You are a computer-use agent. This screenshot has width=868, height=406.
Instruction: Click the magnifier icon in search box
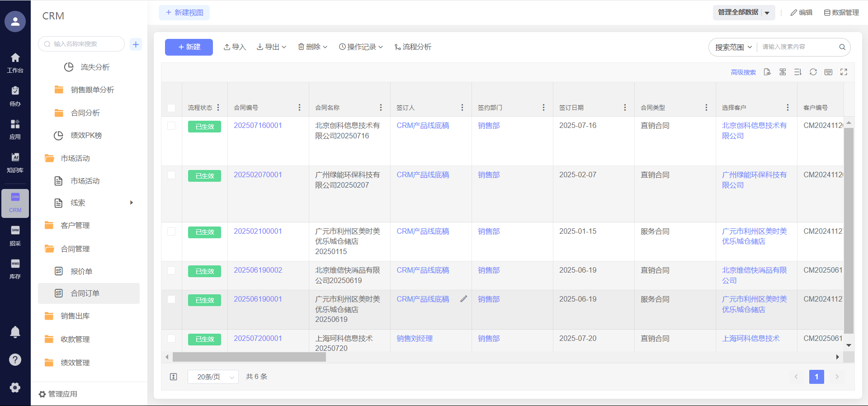(842, 47)
